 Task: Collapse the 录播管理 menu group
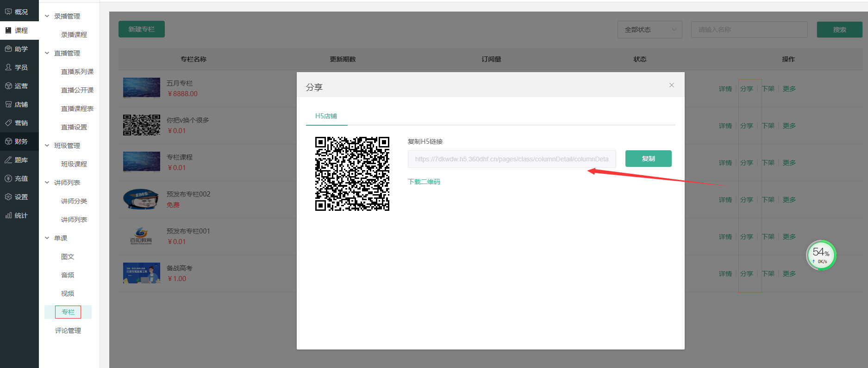(x=47, y=16)
